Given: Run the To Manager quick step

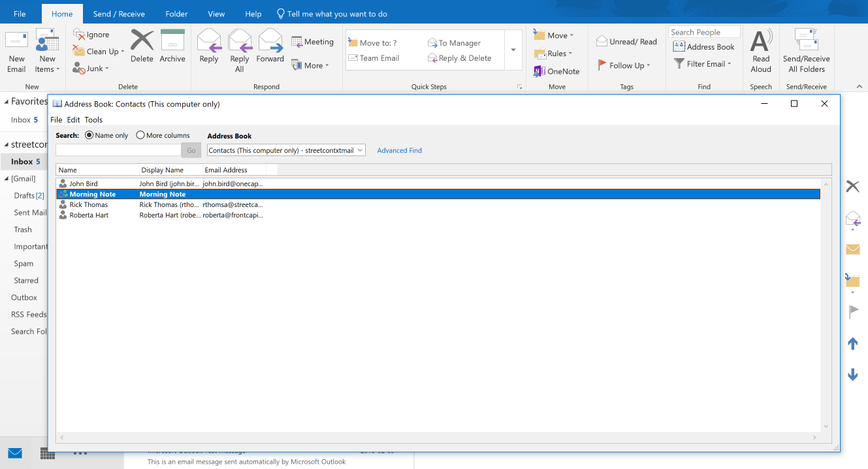Looking at the screenshot, I should pos(454,43).
